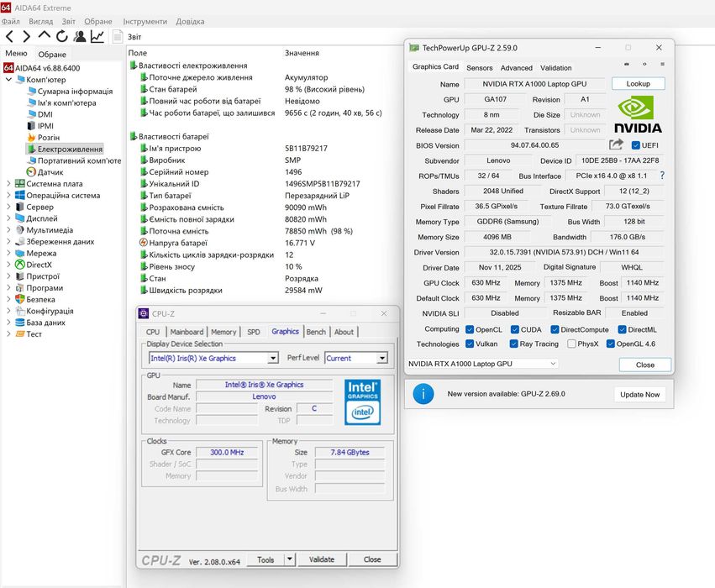
Task: Expand the Системна плата tree node
Action: (x=8, y=183)
